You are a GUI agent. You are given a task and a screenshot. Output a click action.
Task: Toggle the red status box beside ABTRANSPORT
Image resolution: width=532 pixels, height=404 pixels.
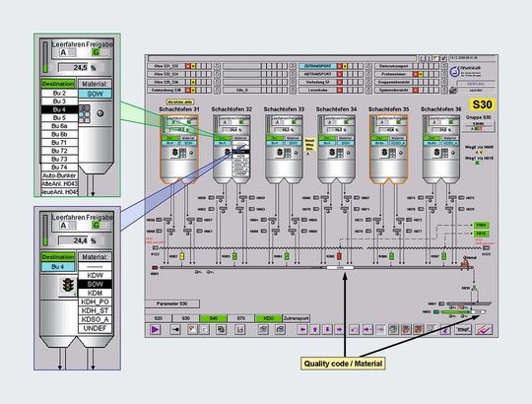point(339,74)
